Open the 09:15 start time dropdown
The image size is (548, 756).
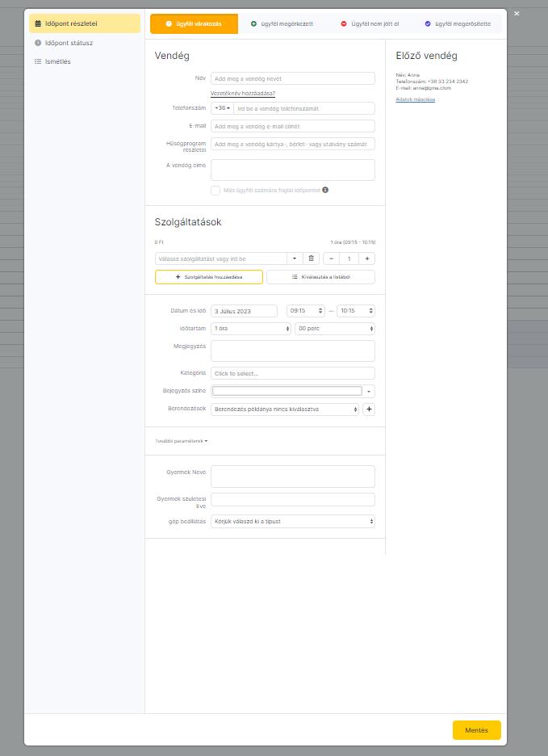(306, 311)
